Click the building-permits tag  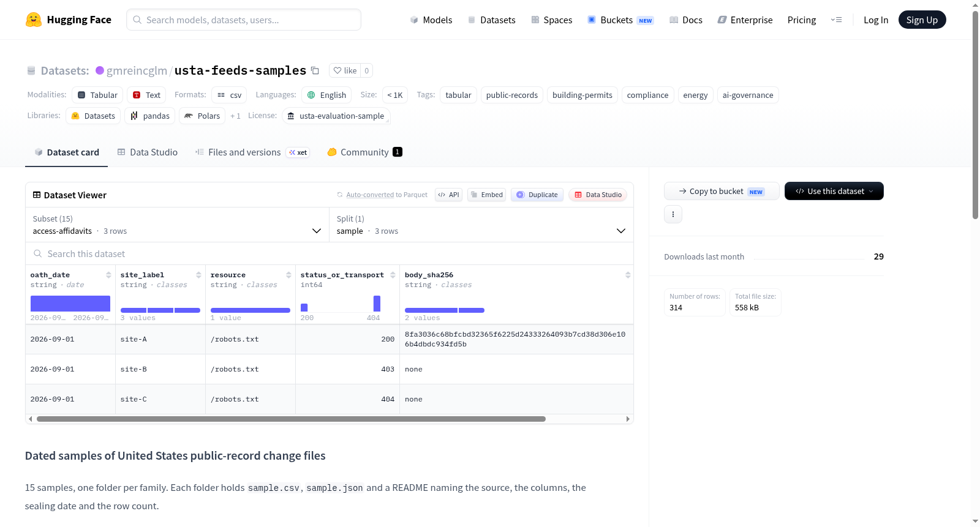(x=582, y=95)
